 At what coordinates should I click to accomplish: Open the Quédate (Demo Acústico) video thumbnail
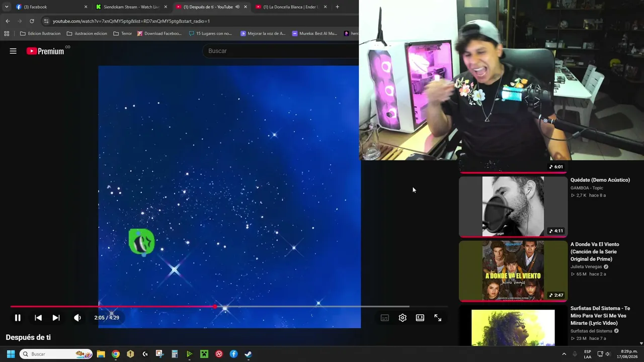pyautogui.click(x=513, y=206)
